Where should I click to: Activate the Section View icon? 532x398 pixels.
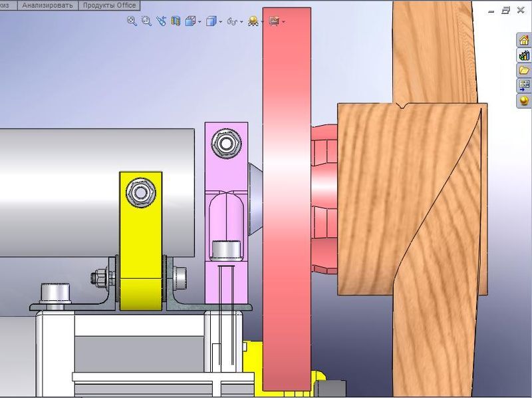pos(176,21)
